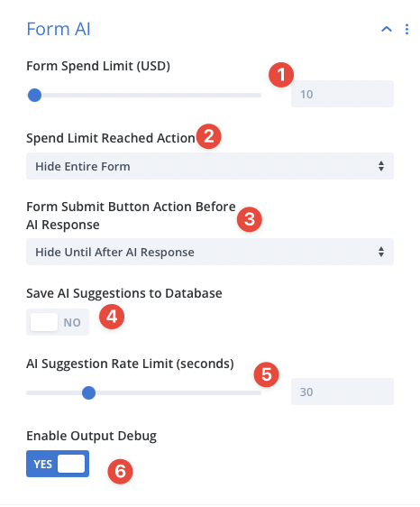420x507 pixels.
Task: Focus the rate limit field showing 30
Action: click(x=342, y=392)
